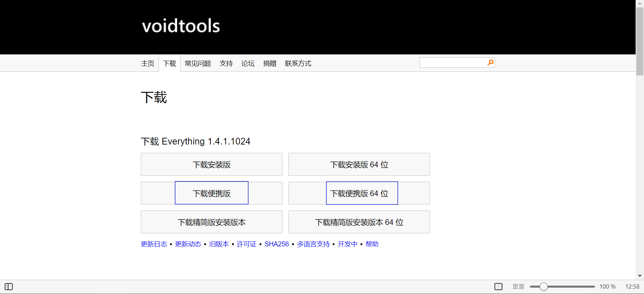Click the vertical scrollbar thumb
The height and width of the screenshot is (294, 644).
pyautogui.click(x=640, y=42)
